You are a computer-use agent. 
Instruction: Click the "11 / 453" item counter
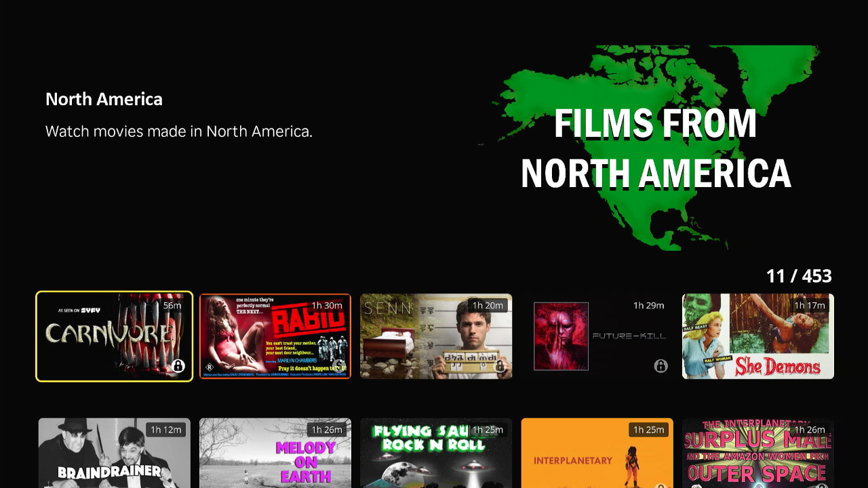coord(799,276)
